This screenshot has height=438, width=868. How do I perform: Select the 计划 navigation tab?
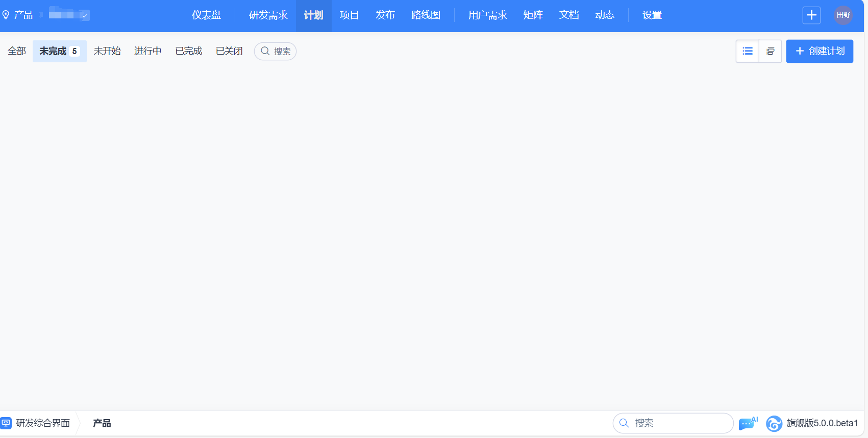pyautogui.click(x=314, y=15)
